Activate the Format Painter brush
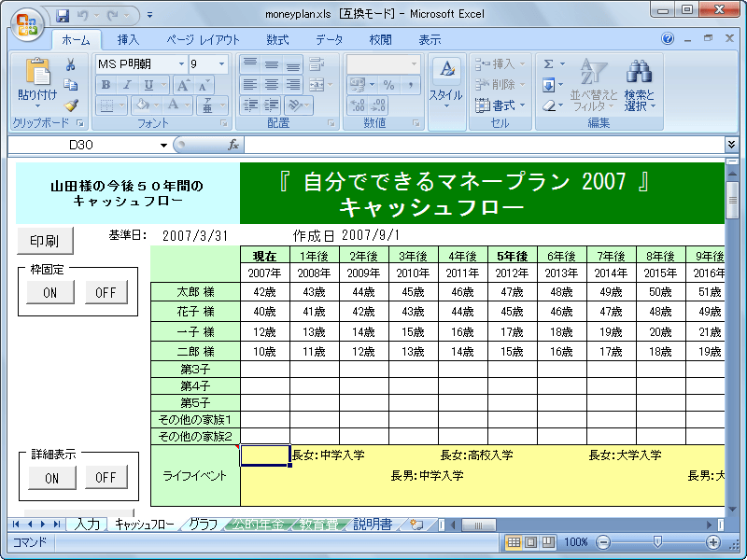 pyautogui.click(x=71, y=105)
